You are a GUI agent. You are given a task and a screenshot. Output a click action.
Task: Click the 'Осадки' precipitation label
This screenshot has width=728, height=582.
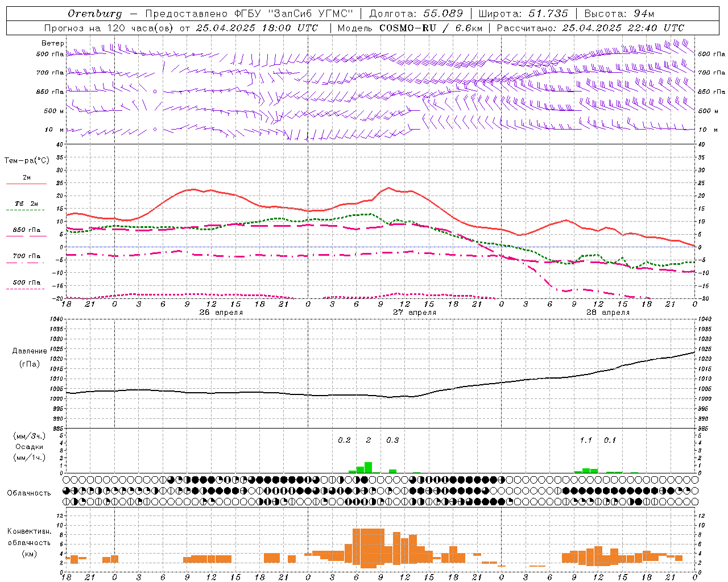(29, 447)
